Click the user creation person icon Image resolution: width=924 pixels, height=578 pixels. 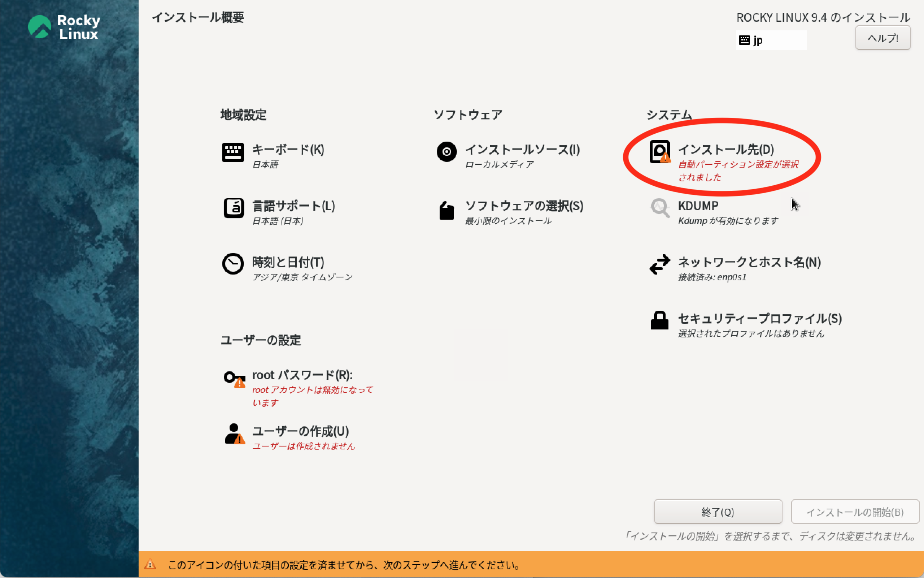[x=235, y=434]
